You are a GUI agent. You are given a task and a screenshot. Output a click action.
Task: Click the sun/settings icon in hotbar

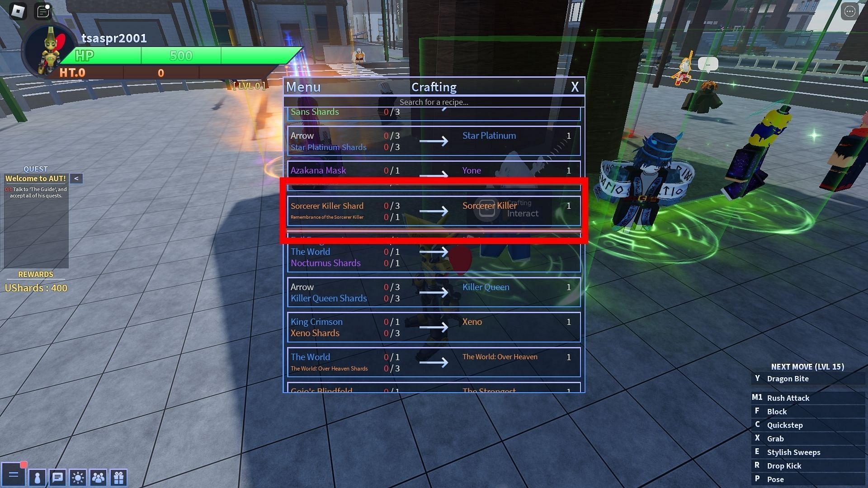point(77,477)
